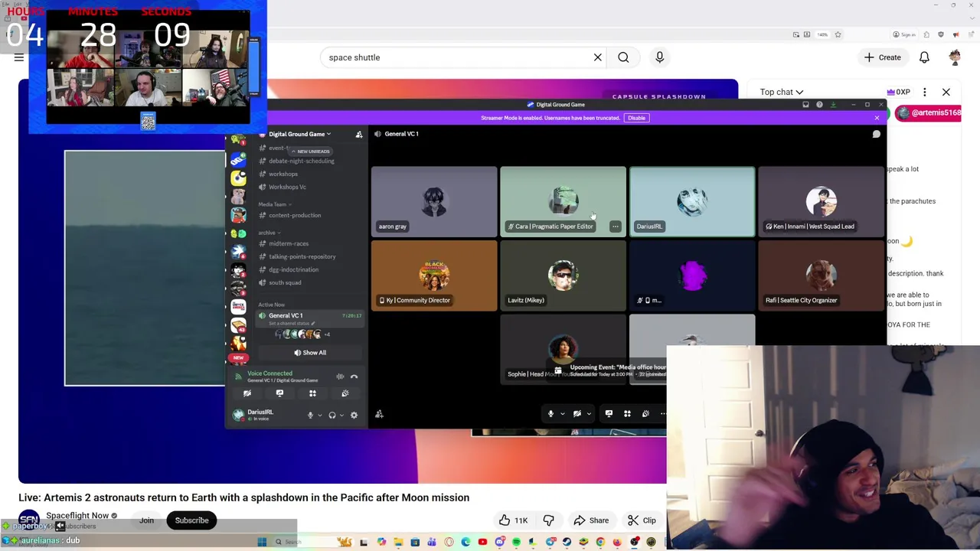
Task: Clear the YouTube search box
Action: pos(598,57)
